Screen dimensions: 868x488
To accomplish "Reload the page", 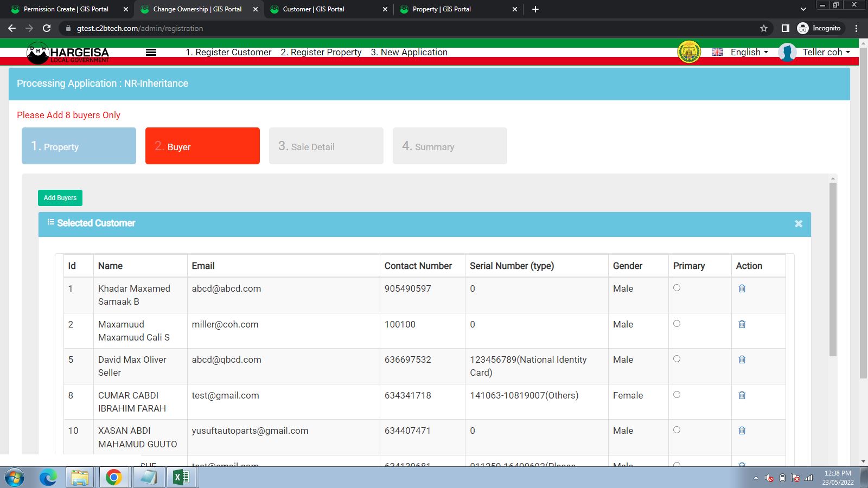I will click(47, 28).
